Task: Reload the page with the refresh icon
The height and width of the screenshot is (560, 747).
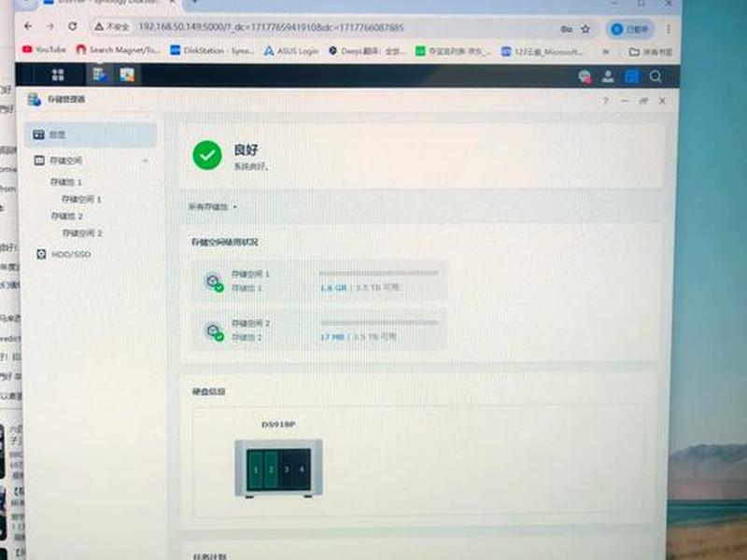Action: [73, 26]
